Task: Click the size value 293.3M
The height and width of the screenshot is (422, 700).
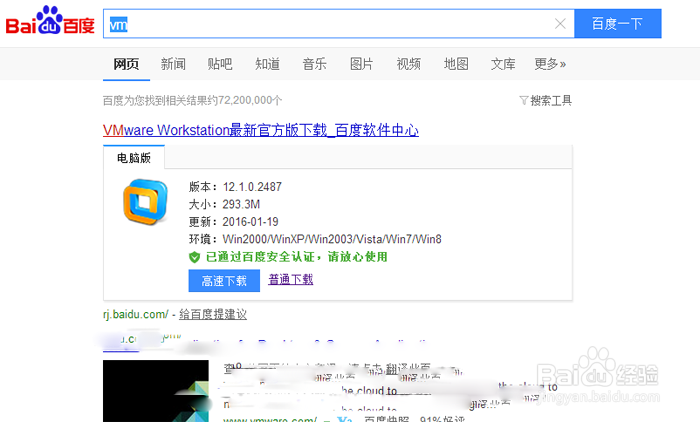Action: [241, 204]
